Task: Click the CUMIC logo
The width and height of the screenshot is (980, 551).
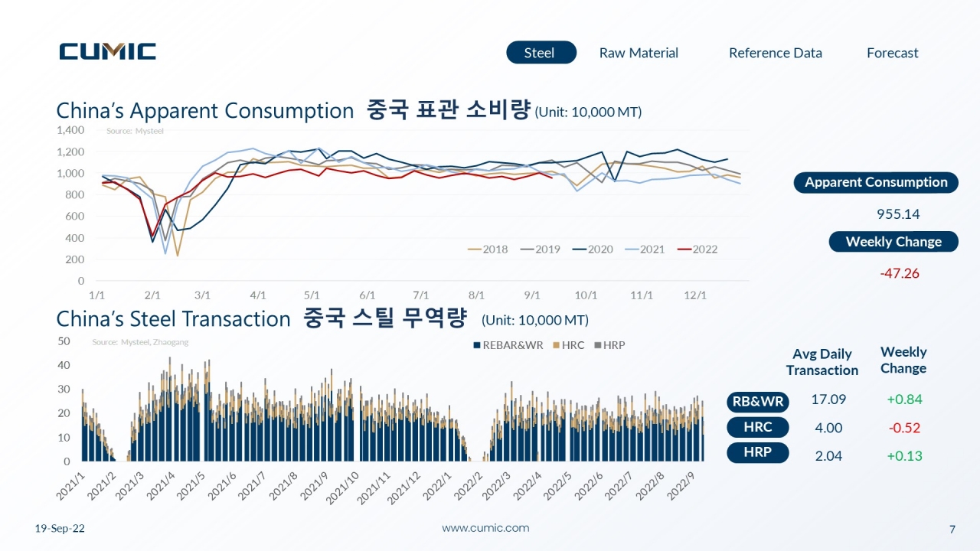Action: (x=107, y=51)
